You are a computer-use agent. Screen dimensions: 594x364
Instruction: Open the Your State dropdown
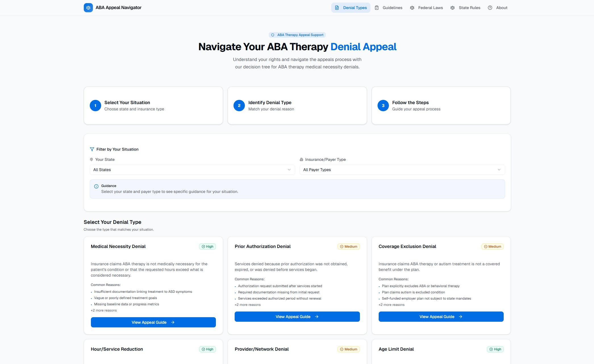click(x=192, y=170)
